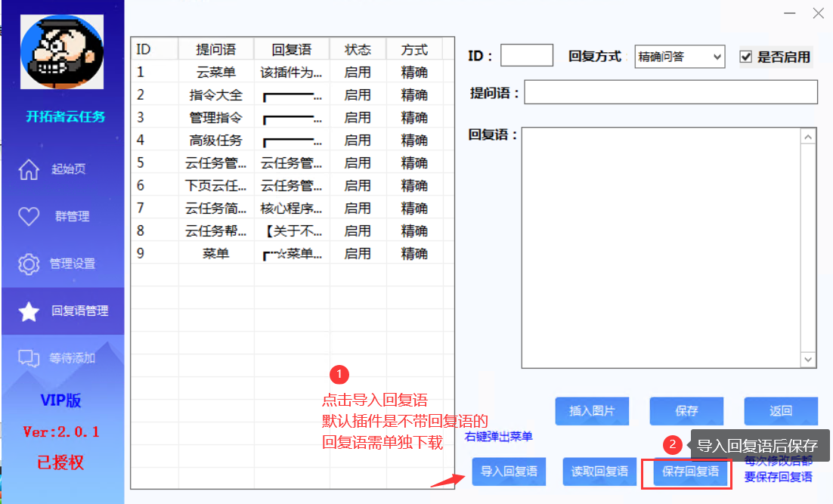Image resolution: width=833 pixels, height=504 pixels.
Task: Select 回复语管理 star icon in sidebar
Action: click(x=62, y=311)
